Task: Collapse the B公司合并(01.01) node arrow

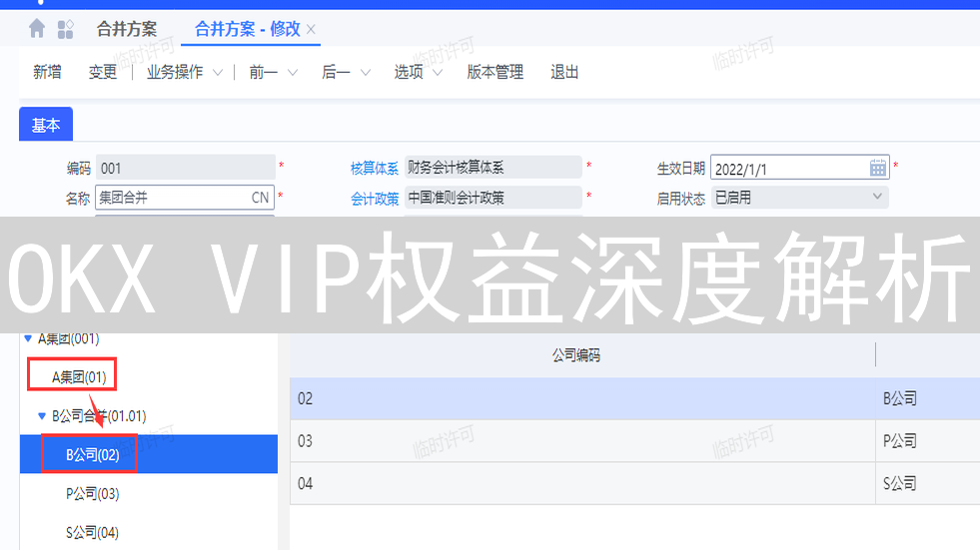Action: click(42, 416)
